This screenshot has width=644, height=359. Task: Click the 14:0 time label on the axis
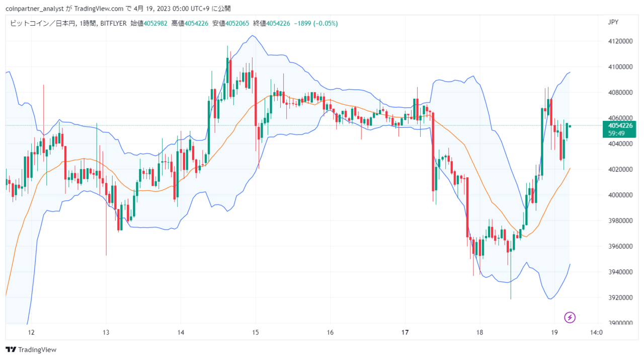click(596, 332)
